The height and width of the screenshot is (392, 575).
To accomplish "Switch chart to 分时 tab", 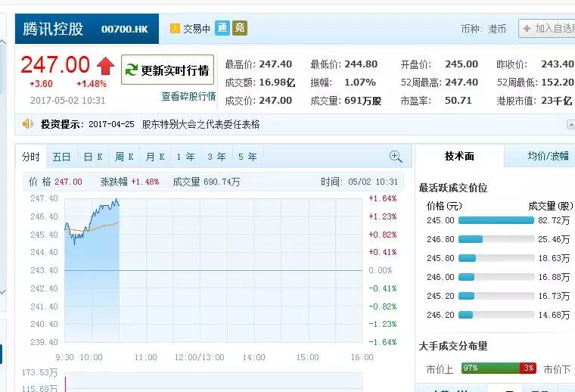I will click(x=31, y=157).
